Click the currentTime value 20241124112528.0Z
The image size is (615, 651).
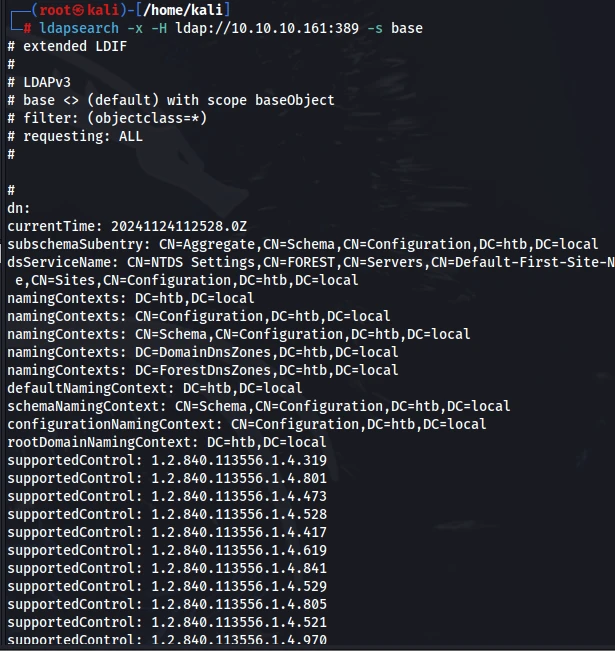[179, 226]
